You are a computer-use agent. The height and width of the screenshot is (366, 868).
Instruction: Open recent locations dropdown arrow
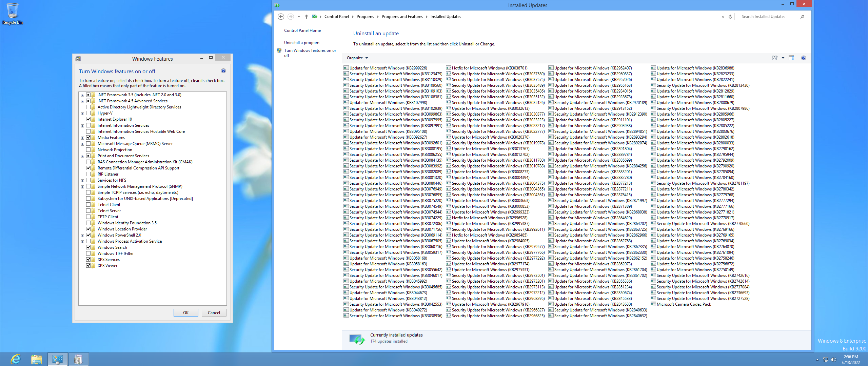click(x=299, y=17)
